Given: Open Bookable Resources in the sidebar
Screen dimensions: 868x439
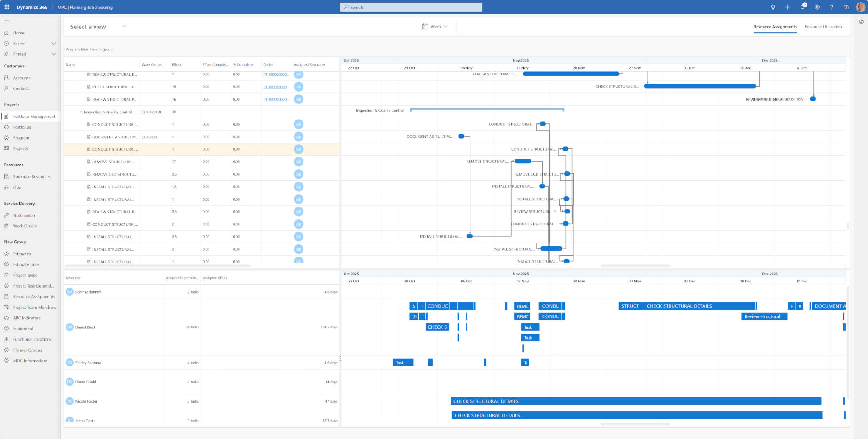Looking at the screenshot, I should pyautogui.click(x=31, y=176).
